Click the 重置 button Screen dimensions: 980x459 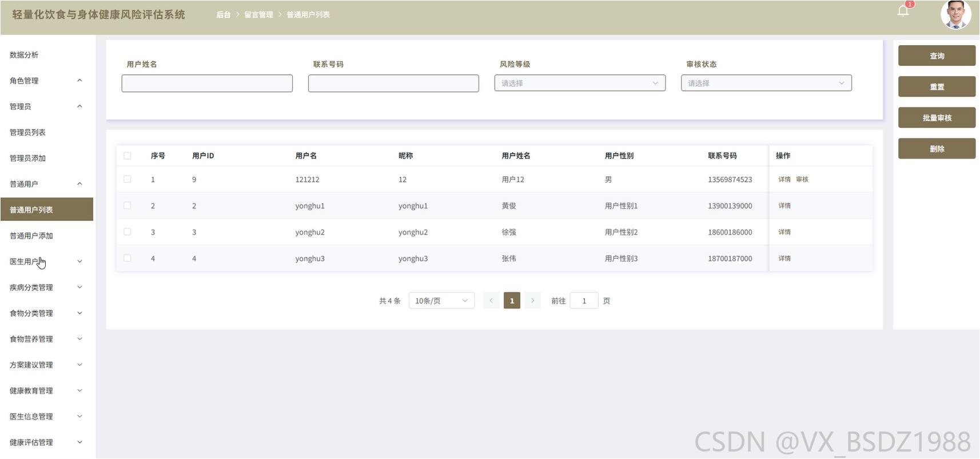tap(937, 86)
